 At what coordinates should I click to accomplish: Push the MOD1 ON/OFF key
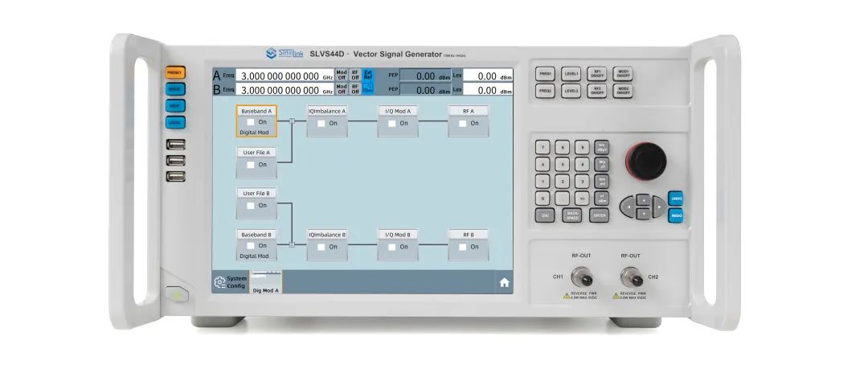pos(623,74)
